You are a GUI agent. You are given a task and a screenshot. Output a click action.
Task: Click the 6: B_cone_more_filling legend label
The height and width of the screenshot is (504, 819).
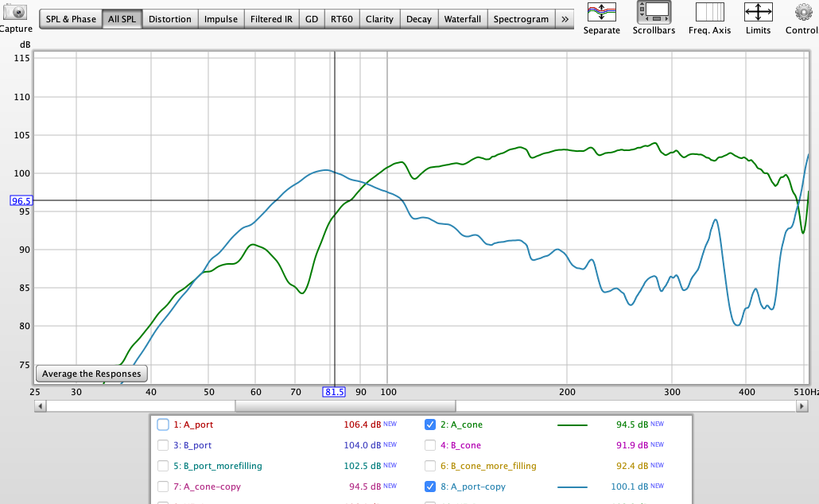[x=488, y=466]
